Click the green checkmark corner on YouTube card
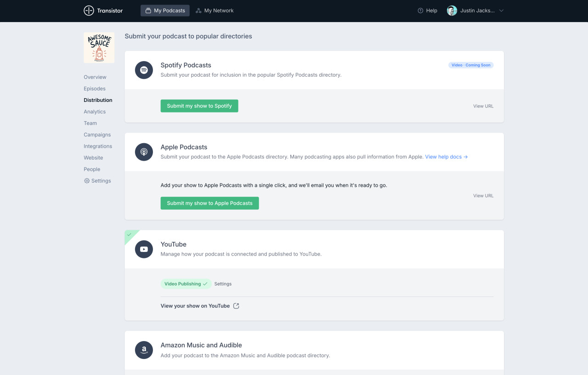The width and height of the screenshot is (588, 375). tap(130, 235)
